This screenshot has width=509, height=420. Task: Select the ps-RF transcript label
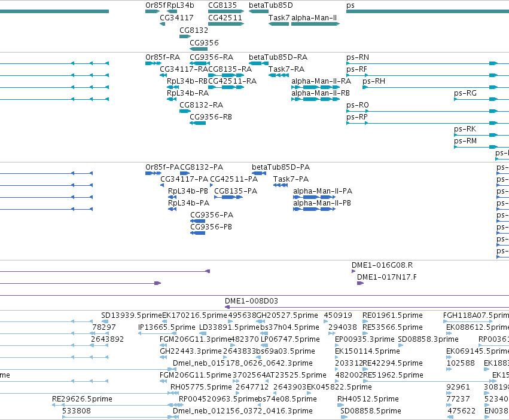click(356, 69)
